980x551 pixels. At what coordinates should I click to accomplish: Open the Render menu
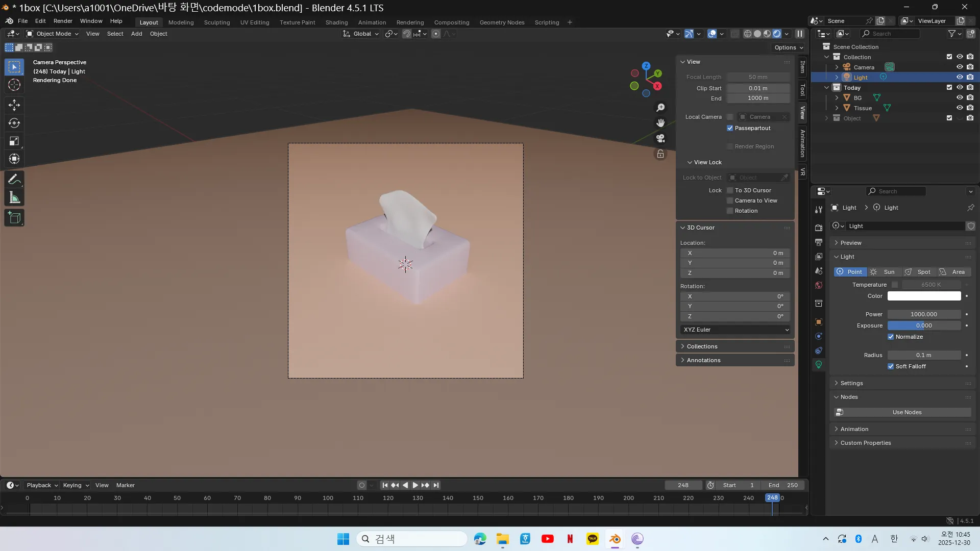click(63, 21)
